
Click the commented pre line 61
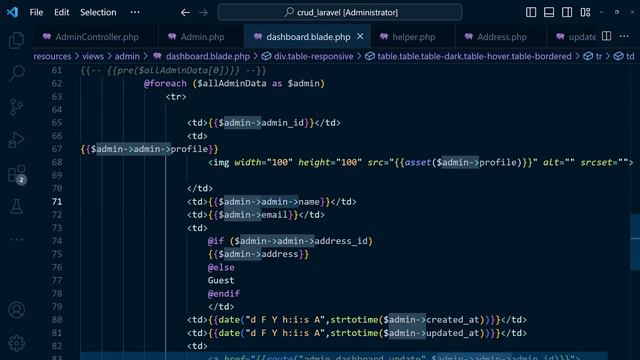click(x=173, y=70)
